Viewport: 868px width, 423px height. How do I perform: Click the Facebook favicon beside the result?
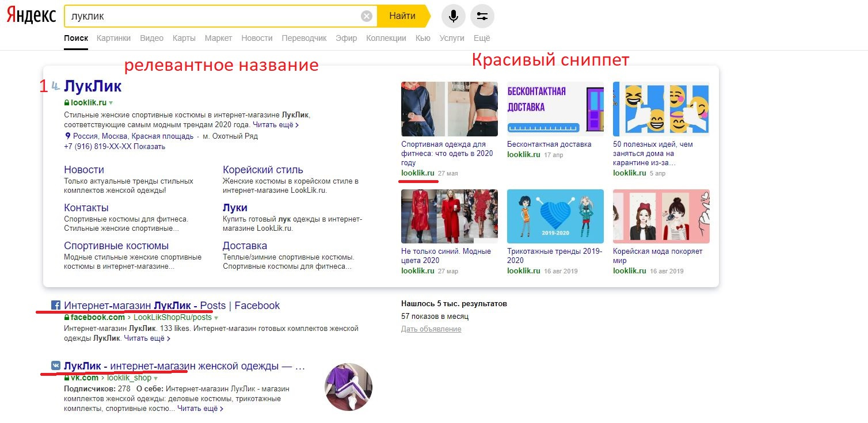click(56, 305)
